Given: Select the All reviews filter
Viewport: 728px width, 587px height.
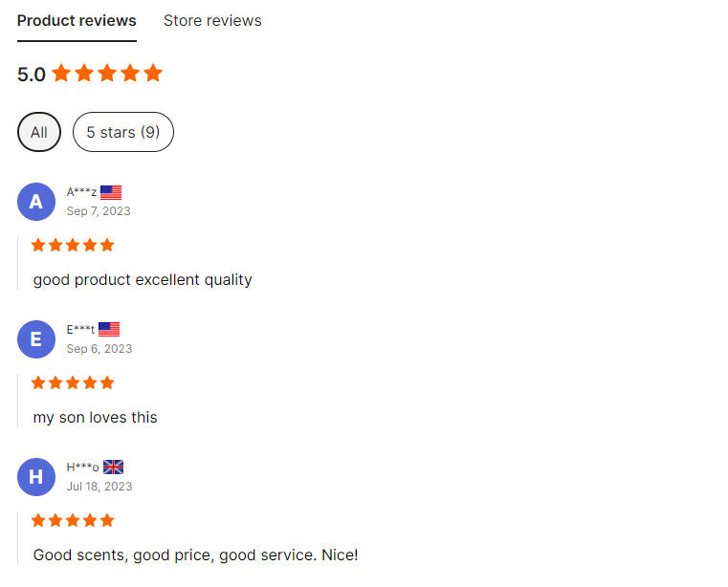Looking at the screenshot, I should pos(39,132).
